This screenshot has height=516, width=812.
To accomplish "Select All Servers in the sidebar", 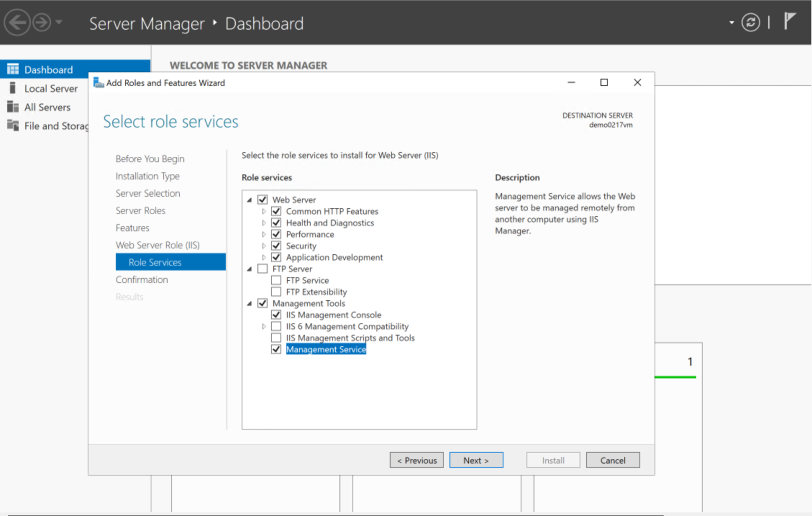I will (48, 107).
